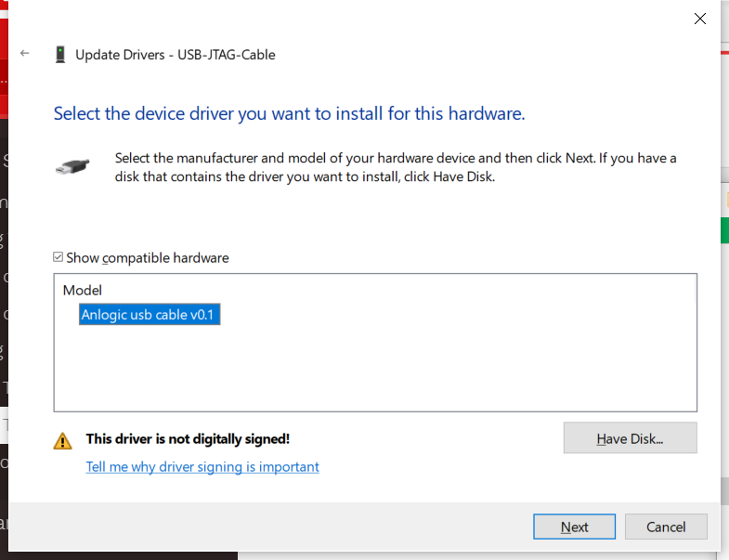Click the yellow warning triangle icon
The height and width of the screenshot is (560, 729).
(63, 441)
